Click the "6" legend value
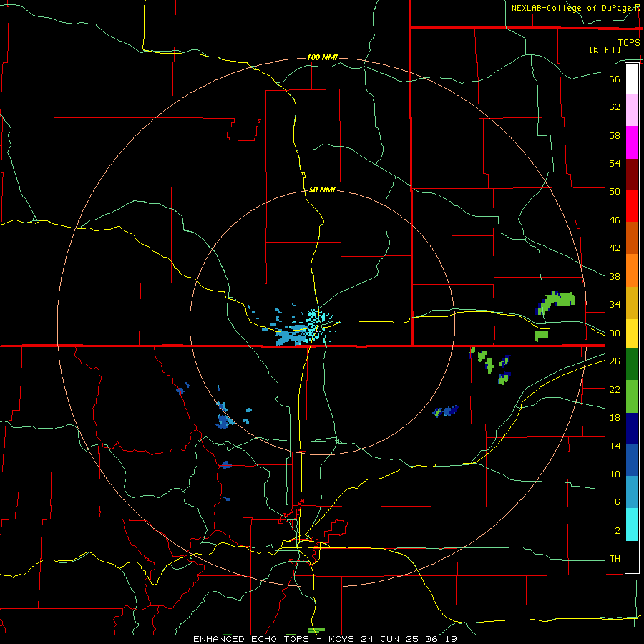644x644 pixels. click(618, 502)
